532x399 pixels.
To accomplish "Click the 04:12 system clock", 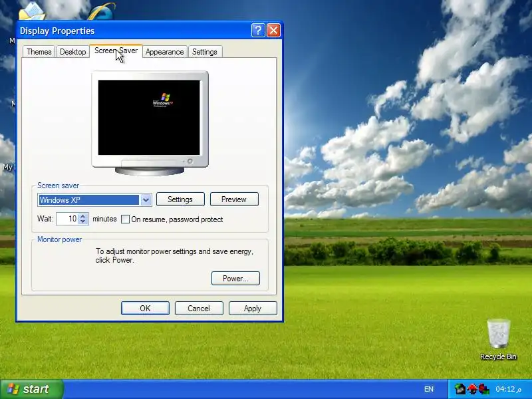I will (508, 389).
